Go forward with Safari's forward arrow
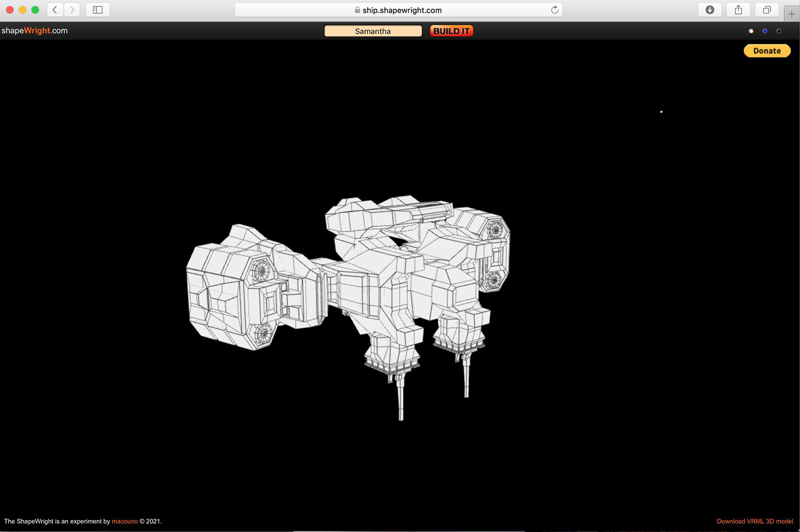The width and height of the screenshot is (800, 532). [72, 10]
